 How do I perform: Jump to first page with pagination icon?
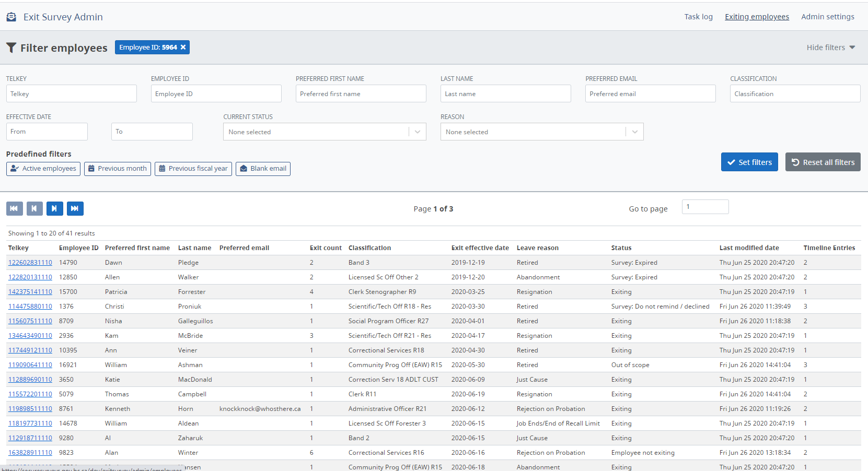tap(14, 208)
